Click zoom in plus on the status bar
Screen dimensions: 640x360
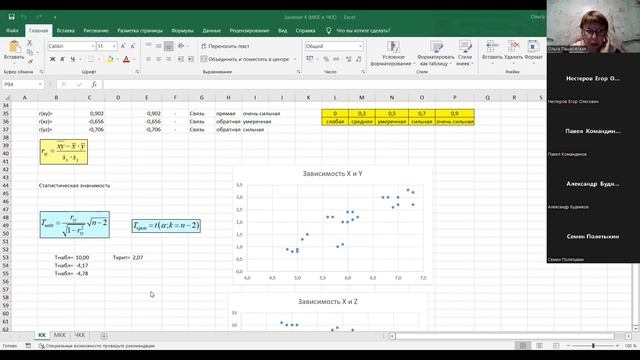(x=617, y=346)
